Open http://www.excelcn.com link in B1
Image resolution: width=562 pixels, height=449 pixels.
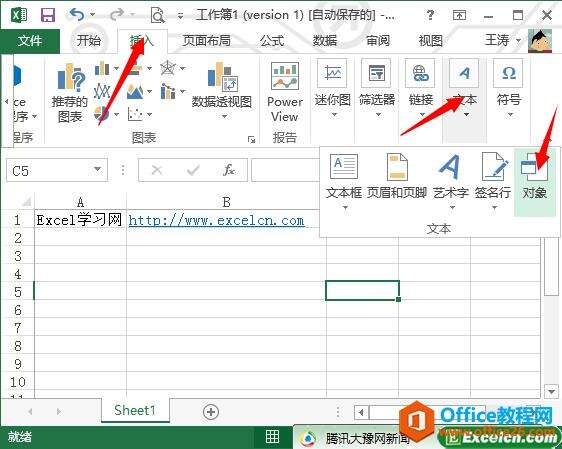tap(216, 220)
